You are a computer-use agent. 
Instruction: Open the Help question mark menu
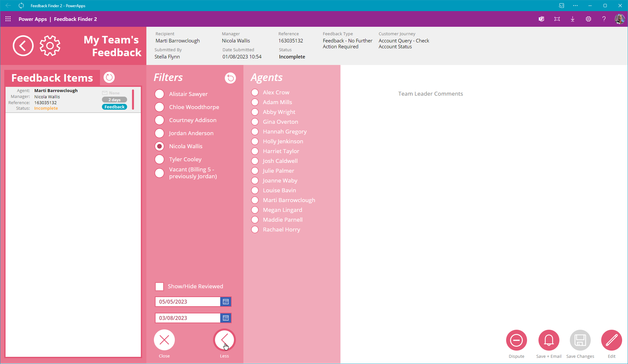point(604,19)
